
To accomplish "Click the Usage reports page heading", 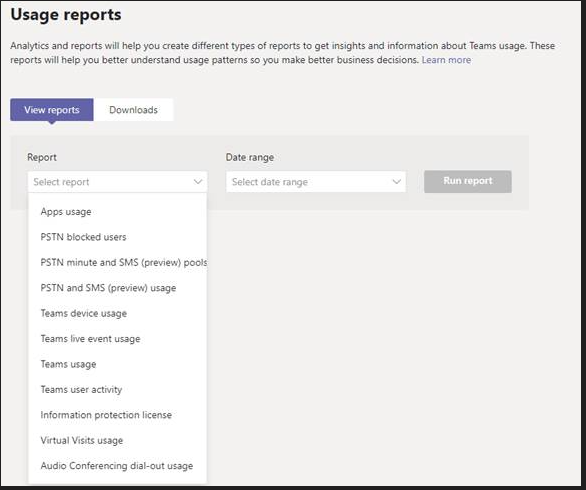I will pyautogui.click(x=66, y=15).
